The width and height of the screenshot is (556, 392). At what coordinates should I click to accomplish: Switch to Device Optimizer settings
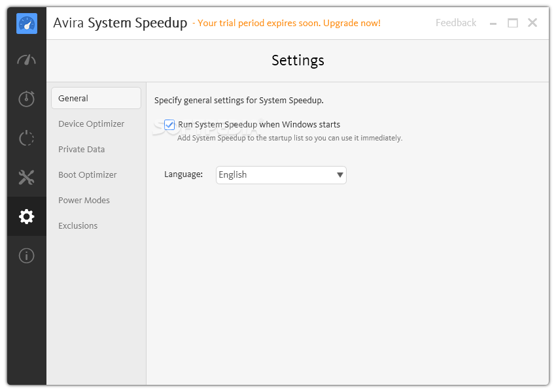coord(91,123)
